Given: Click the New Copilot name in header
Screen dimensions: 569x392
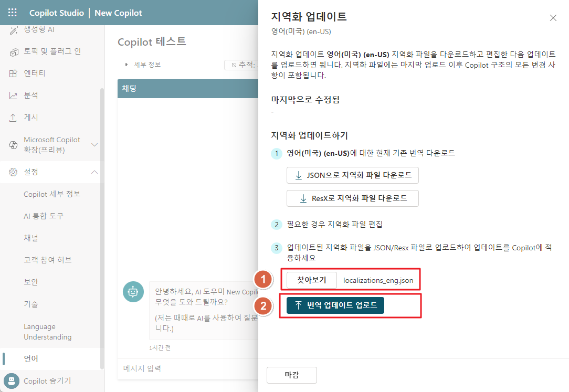Looking at the screenshot, I should [x=118, y=13].
